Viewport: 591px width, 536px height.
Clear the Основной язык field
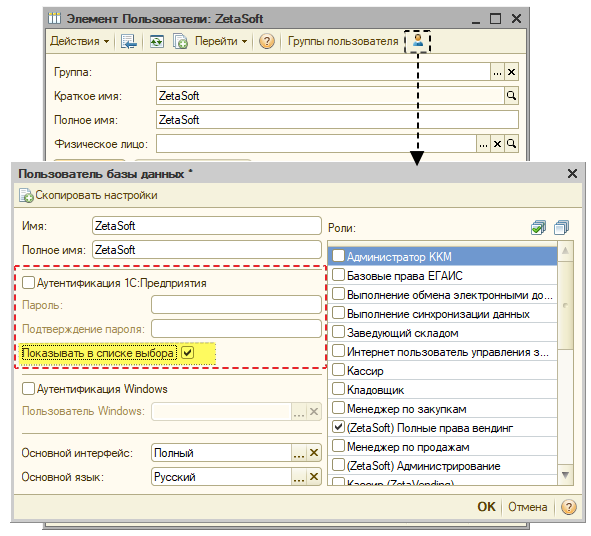pyautogui.click(x=314, y=477)
